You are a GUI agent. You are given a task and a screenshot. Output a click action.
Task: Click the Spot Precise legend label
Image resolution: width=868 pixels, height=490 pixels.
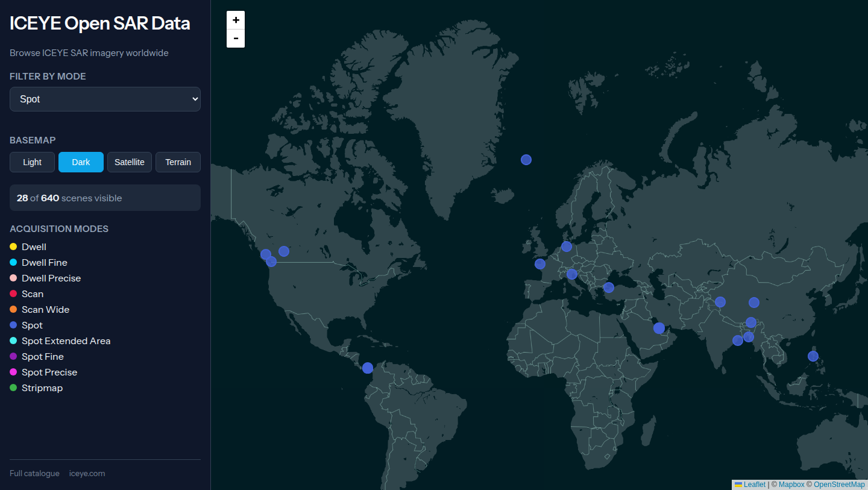coord(49,372)
